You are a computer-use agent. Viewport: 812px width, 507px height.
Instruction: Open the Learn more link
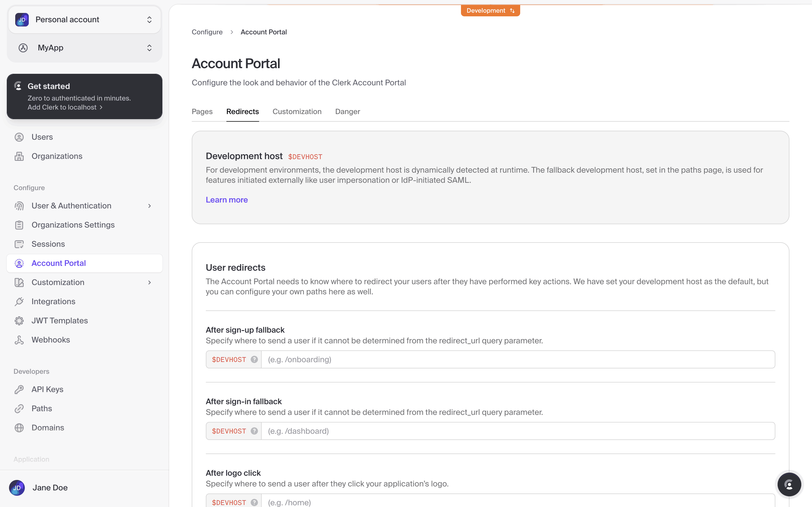tap(226, 199)
